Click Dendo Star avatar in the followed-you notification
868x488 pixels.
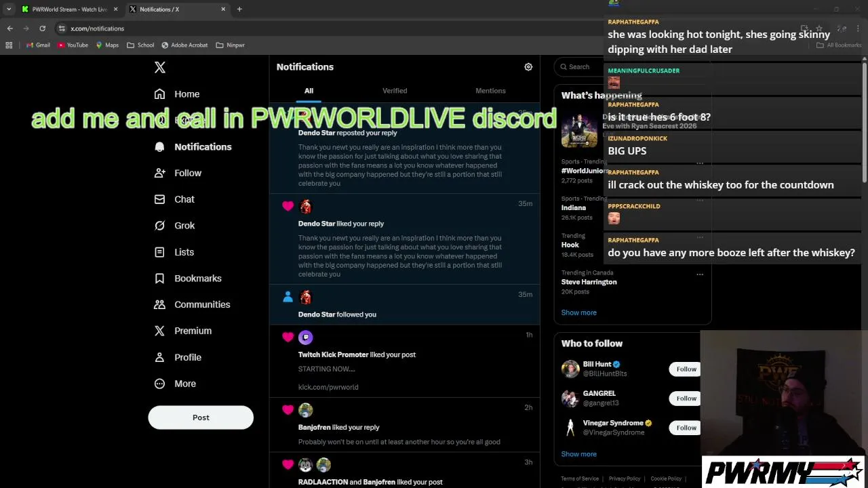(x=306, y=298)
